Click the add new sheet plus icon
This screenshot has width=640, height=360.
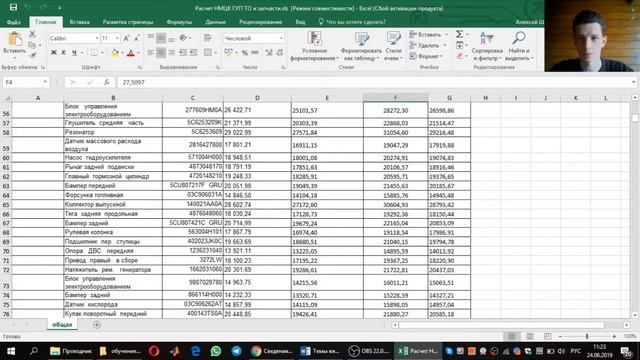pos(97,325)
